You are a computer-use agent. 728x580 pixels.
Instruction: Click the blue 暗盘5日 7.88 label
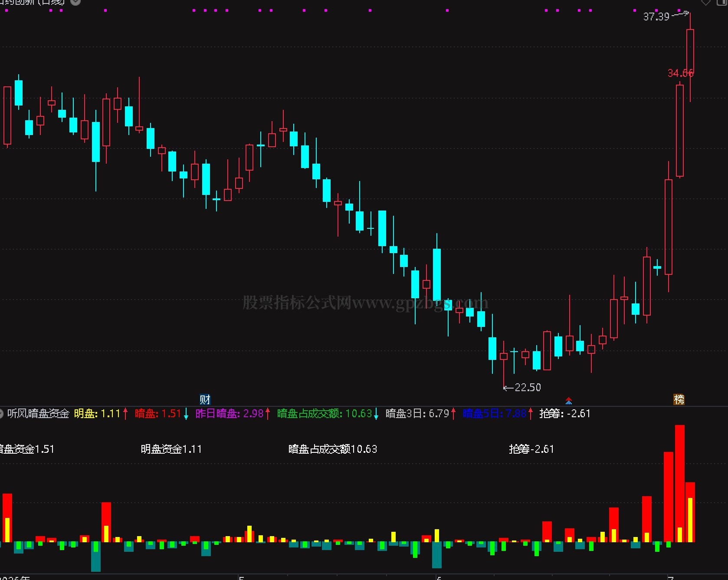click(x=495, y=414)
